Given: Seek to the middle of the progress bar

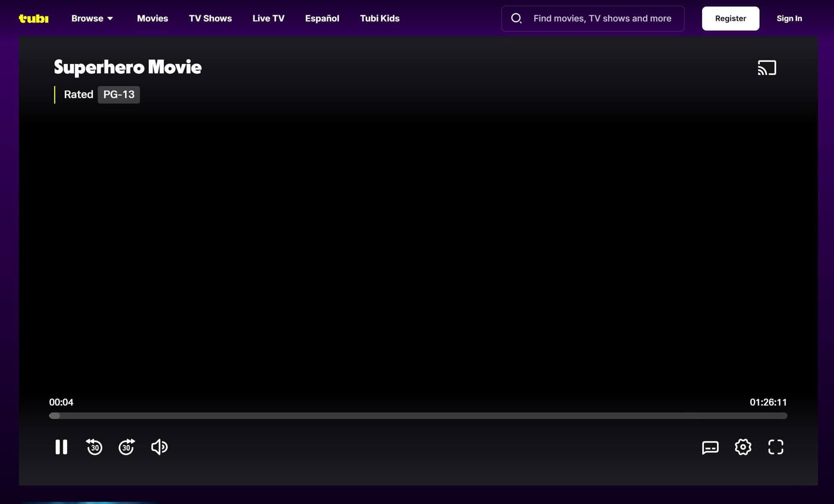Looking at the screenshot, I should coord(418,416).
